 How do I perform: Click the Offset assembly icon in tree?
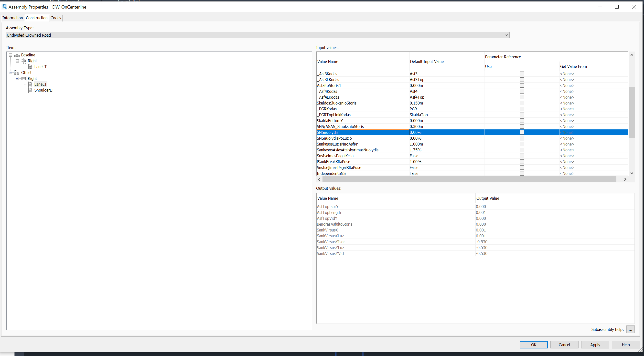click(17, 73)
